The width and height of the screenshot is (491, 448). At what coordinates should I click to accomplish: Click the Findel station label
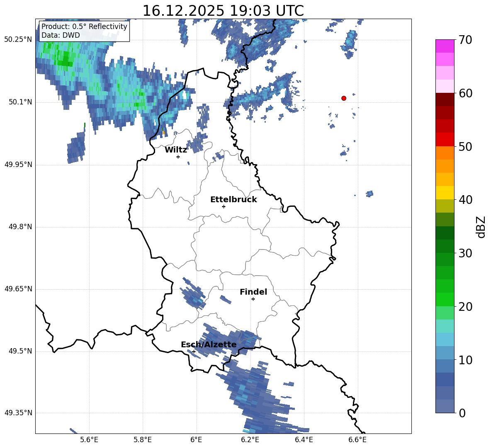[x=253, y=292]
